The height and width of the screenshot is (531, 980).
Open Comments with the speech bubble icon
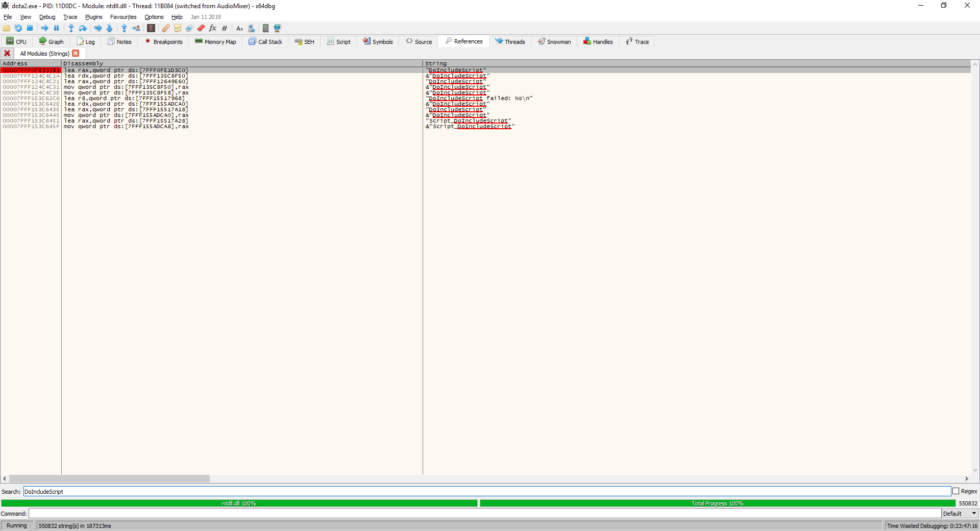(178, 28)
